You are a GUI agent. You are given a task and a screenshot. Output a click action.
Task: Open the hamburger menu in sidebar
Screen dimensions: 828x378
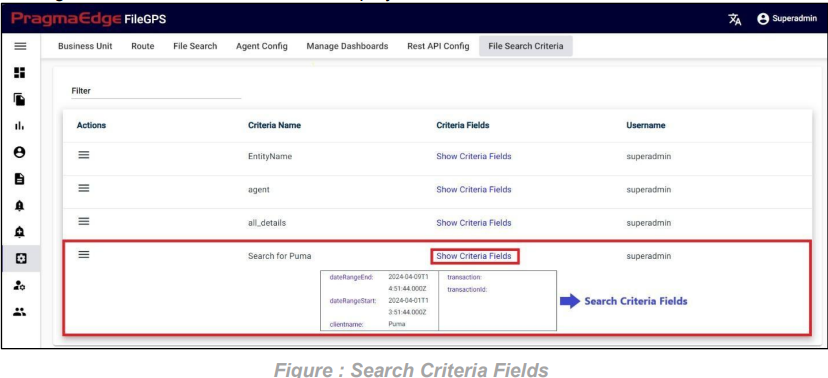(x=20, y=46)
